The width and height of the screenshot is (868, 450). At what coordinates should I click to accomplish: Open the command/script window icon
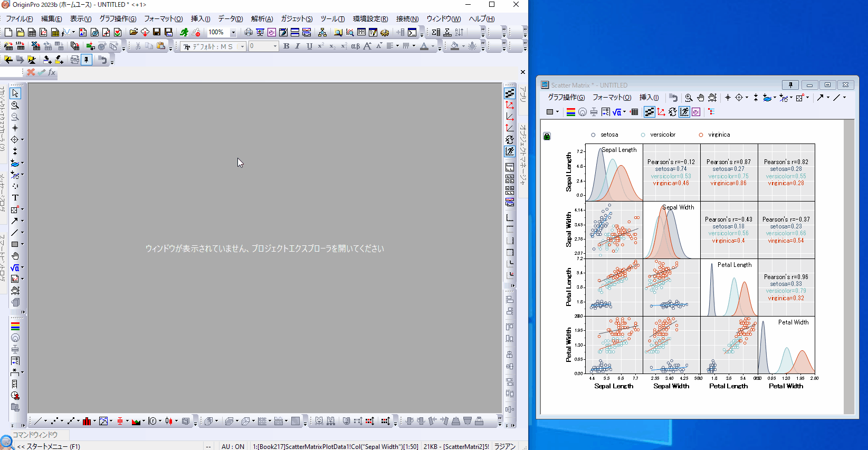point(412,33)
